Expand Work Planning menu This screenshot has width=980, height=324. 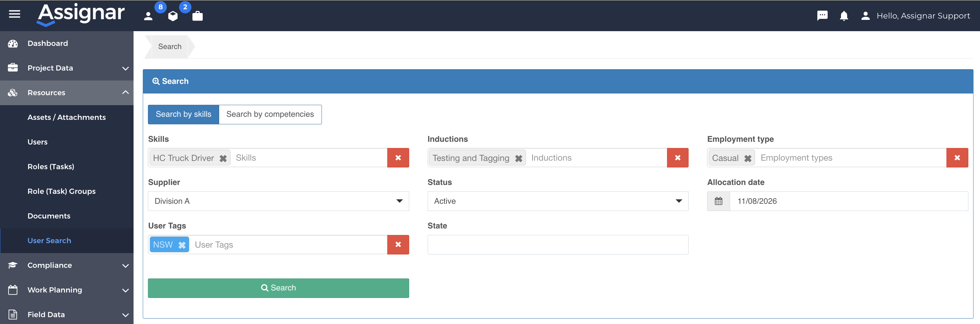tap(66, 290)
